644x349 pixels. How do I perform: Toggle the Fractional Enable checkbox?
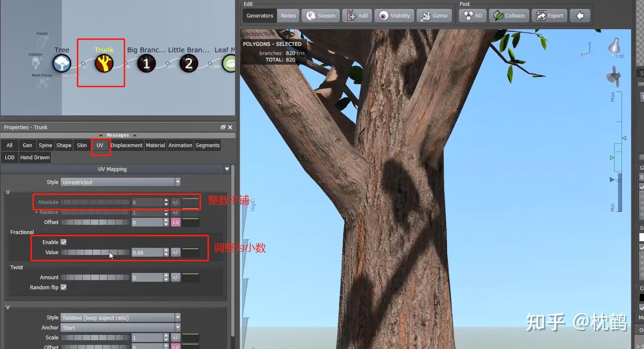(63, 242)
